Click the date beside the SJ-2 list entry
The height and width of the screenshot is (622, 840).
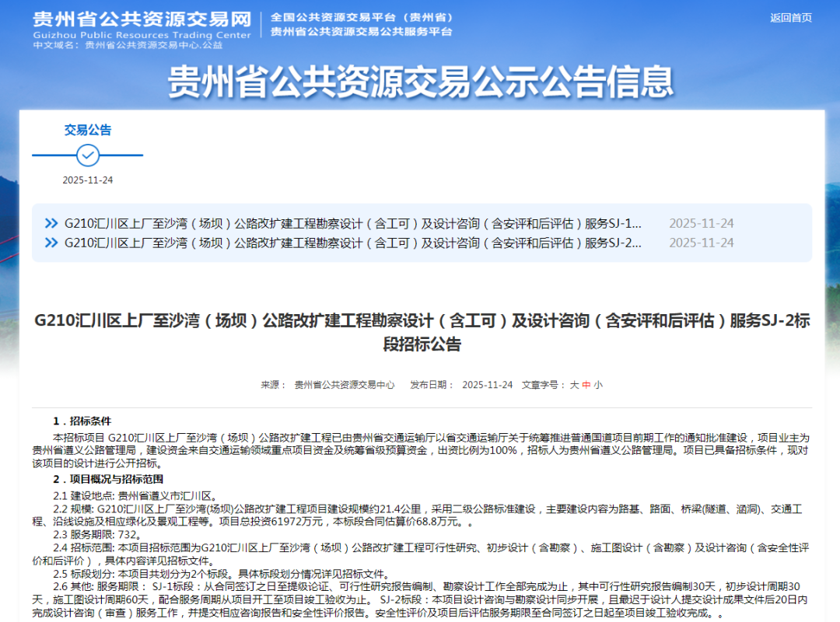pyautogui.click(x=701, y=243)
